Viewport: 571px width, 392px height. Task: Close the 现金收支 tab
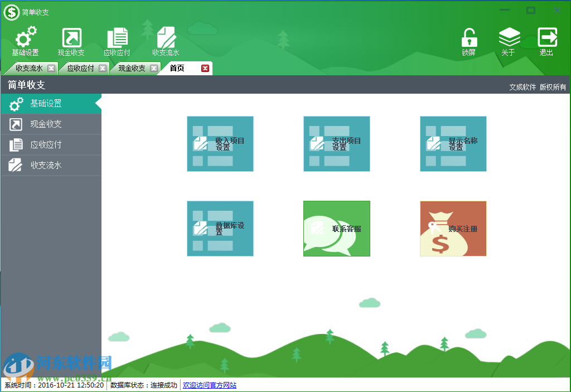[154, 68]
